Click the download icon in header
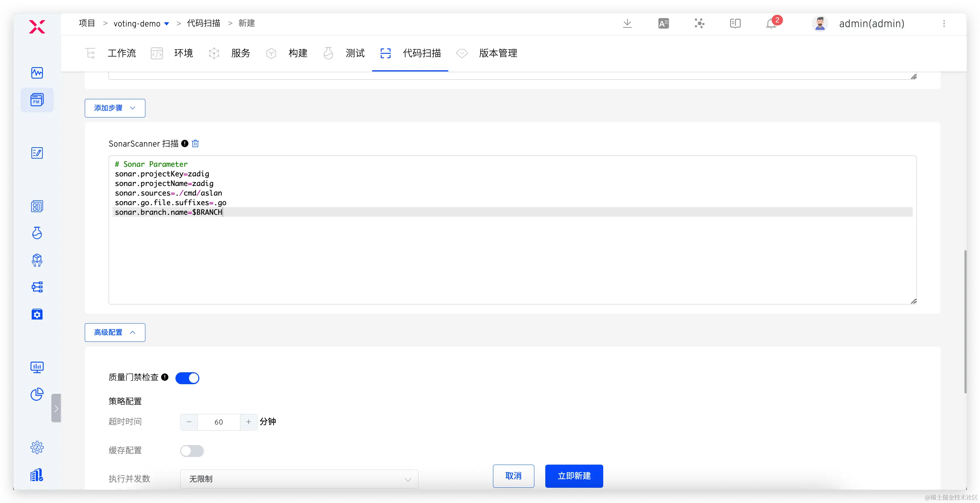The image size is (980, 503). 627,23
